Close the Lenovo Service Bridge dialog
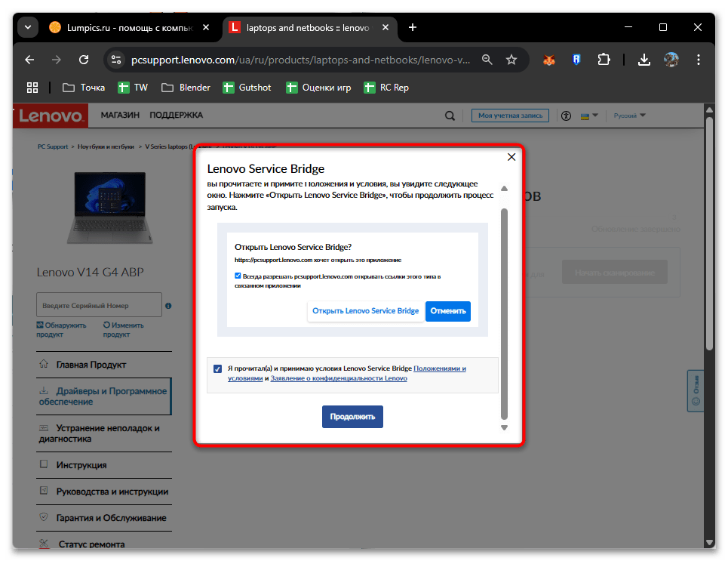728x561 pixels. 511,157
